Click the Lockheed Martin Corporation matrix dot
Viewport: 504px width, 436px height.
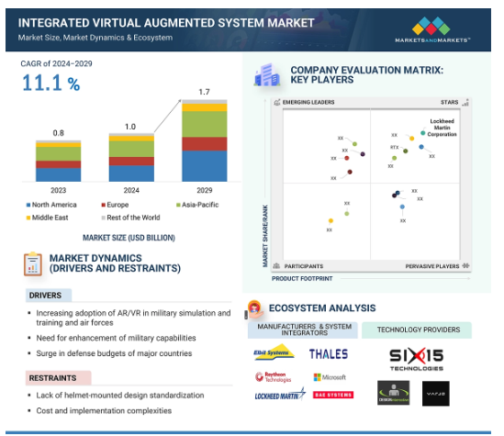[x=423, y=133]
